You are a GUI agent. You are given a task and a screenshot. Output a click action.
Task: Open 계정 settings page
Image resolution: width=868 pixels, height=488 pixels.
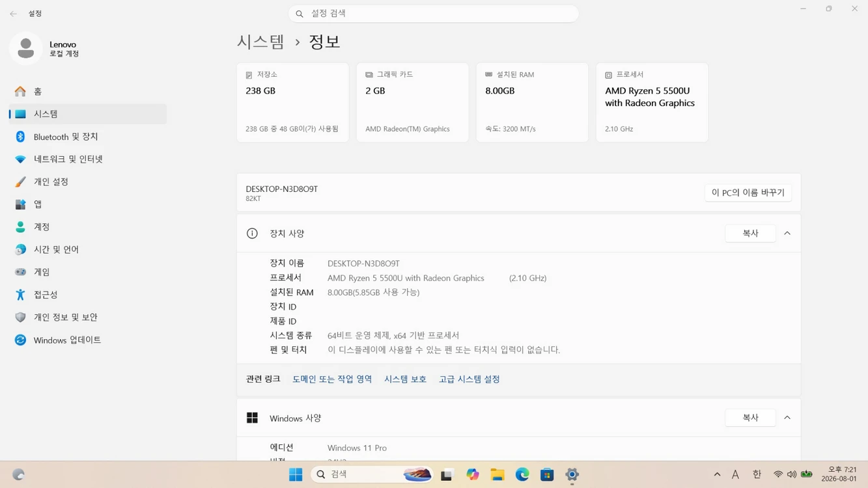pyautogui.click(x=88, y=227)
